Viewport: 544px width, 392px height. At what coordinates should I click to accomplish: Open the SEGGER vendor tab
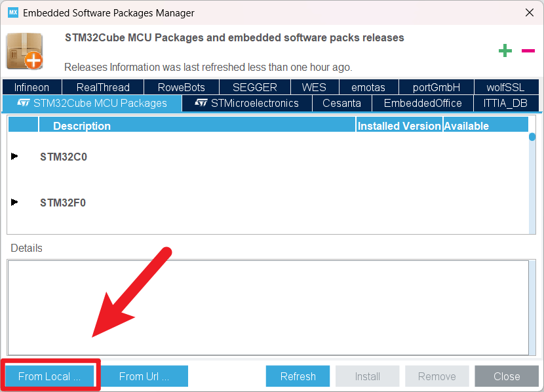(254, 87)
